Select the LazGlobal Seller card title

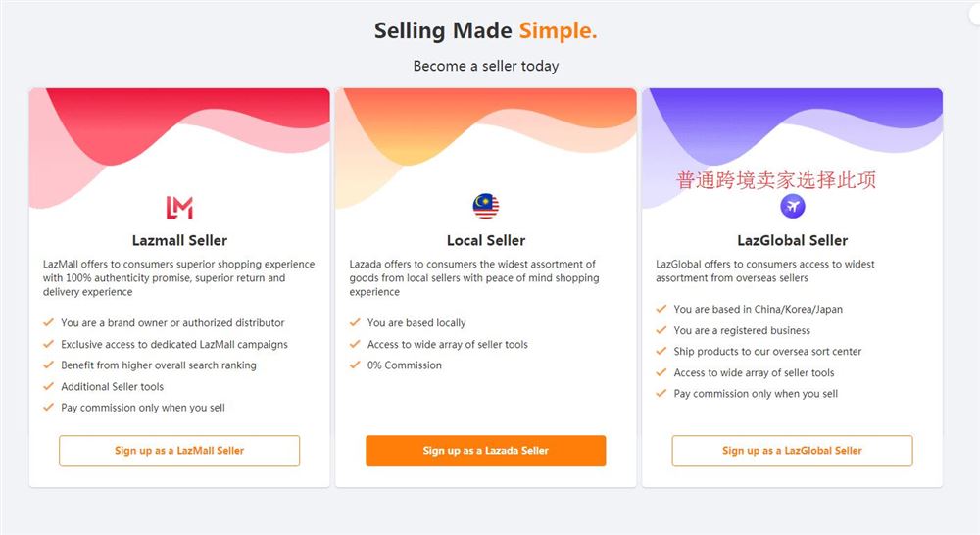click(x=793, y=241)
